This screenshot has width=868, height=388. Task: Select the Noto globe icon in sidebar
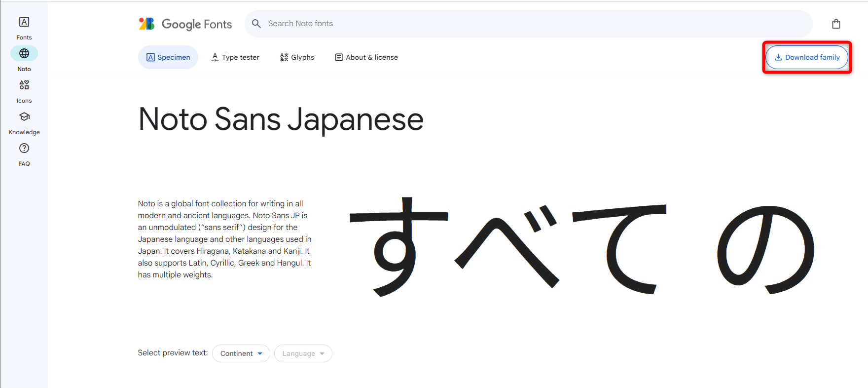click(x=24, y=53)
